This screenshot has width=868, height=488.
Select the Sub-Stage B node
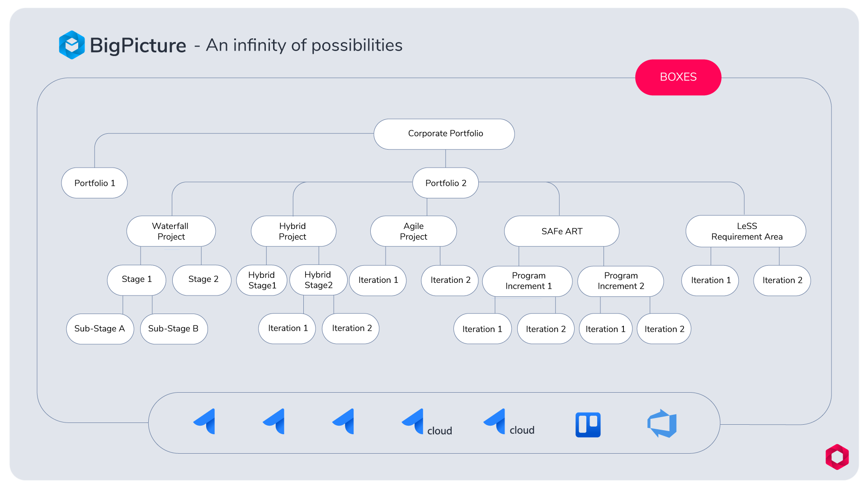coord(174,329)
